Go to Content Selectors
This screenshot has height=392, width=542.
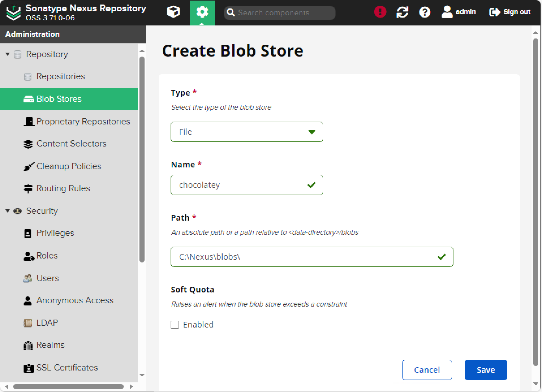click(71, 144)
